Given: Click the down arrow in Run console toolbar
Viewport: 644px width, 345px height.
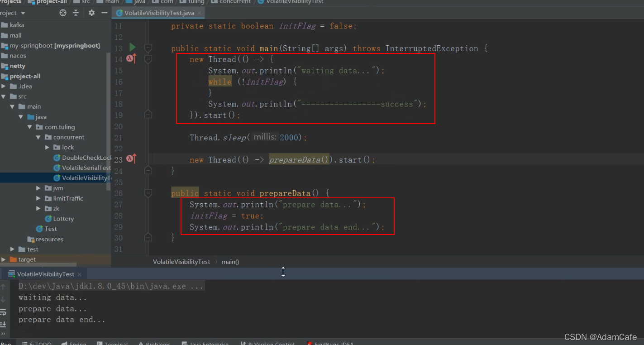Looking at the screenshot, I should (x=3, y=299).
